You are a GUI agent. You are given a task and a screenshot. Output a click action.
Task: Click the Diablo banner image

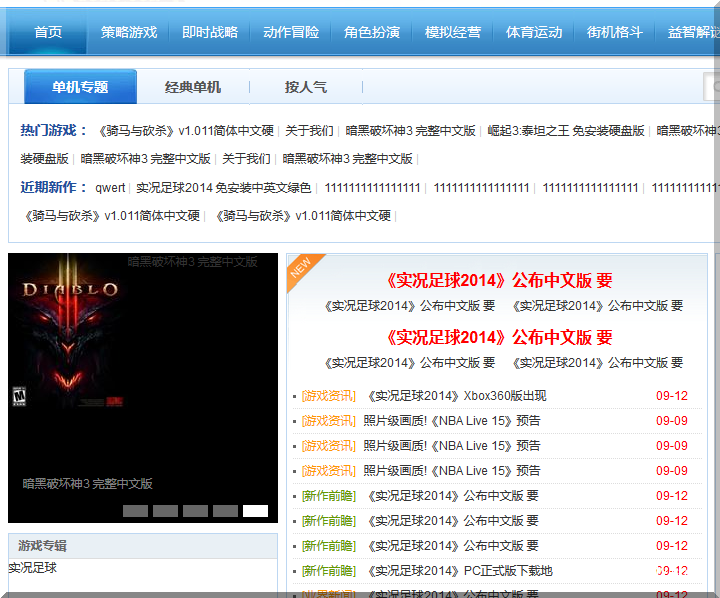coord(143,388)
